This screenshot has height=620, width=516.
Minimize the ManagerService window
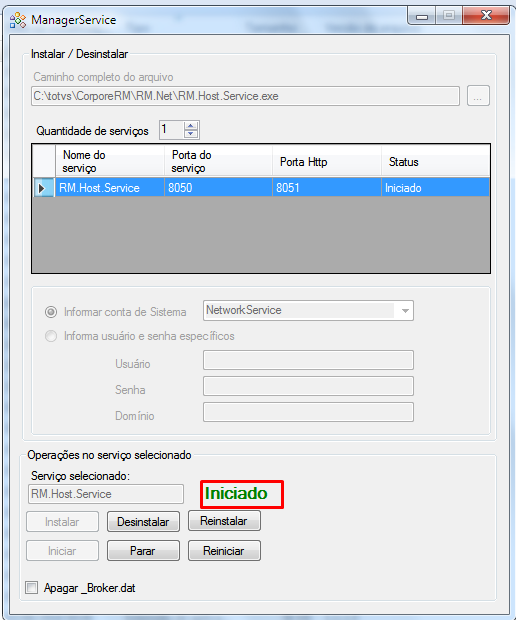(422, 16)
